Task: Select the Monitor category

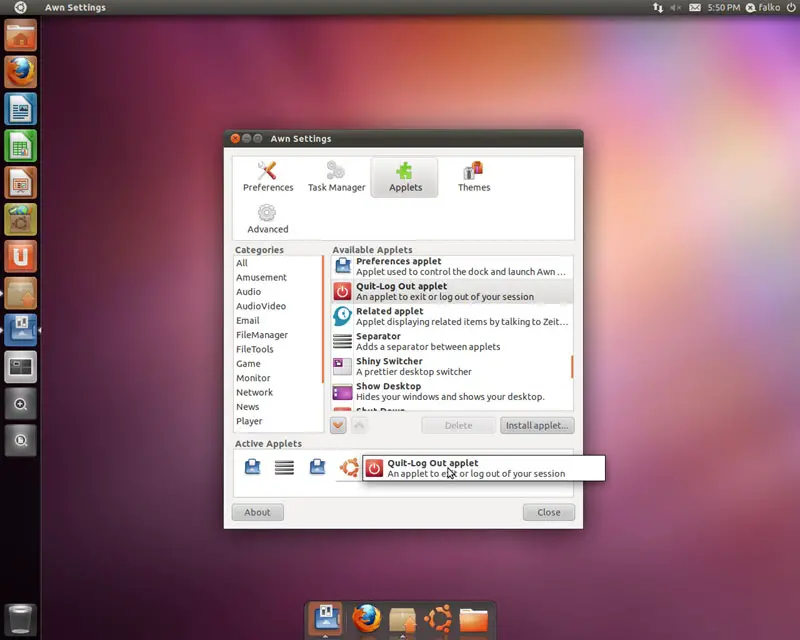Action: tap(278, 378)
